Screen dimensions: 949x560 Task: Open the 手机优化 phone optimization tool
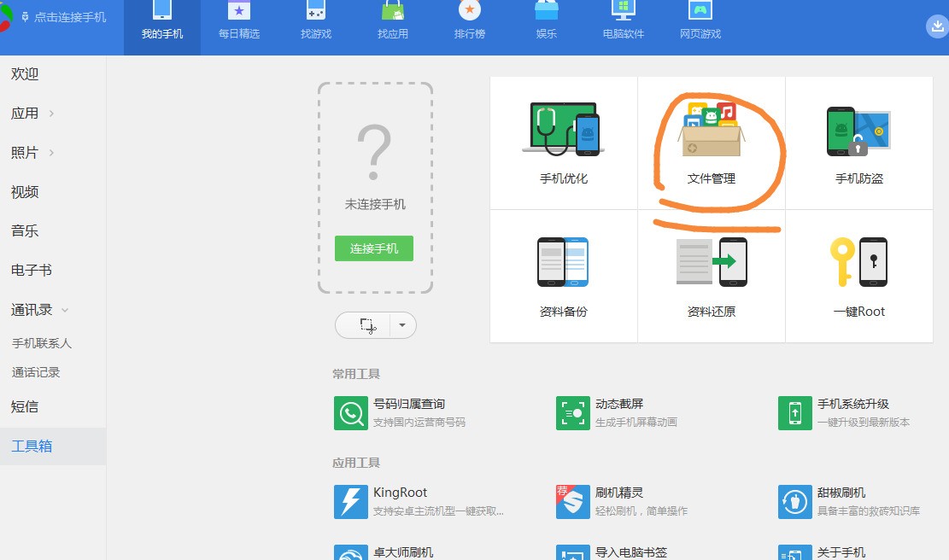coord(564,143)
